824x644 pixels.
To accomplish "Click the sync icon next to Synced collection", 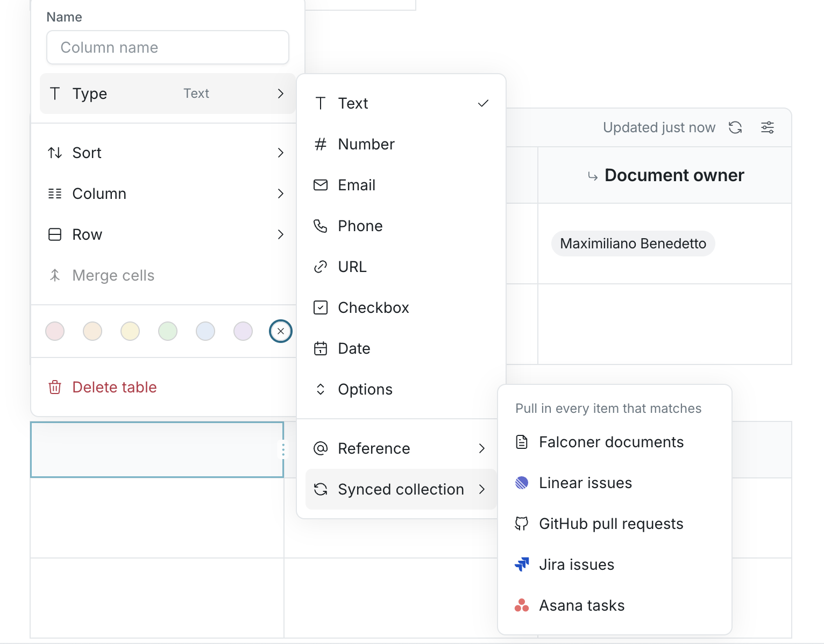I will tap(321, 489).
